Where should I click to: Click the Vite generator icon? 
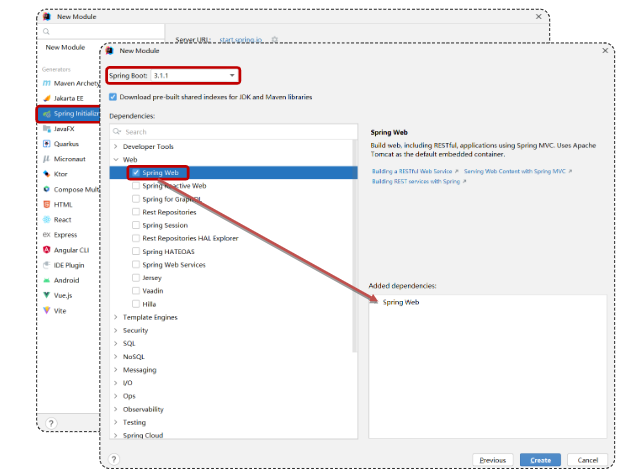(x=47, y=310)
